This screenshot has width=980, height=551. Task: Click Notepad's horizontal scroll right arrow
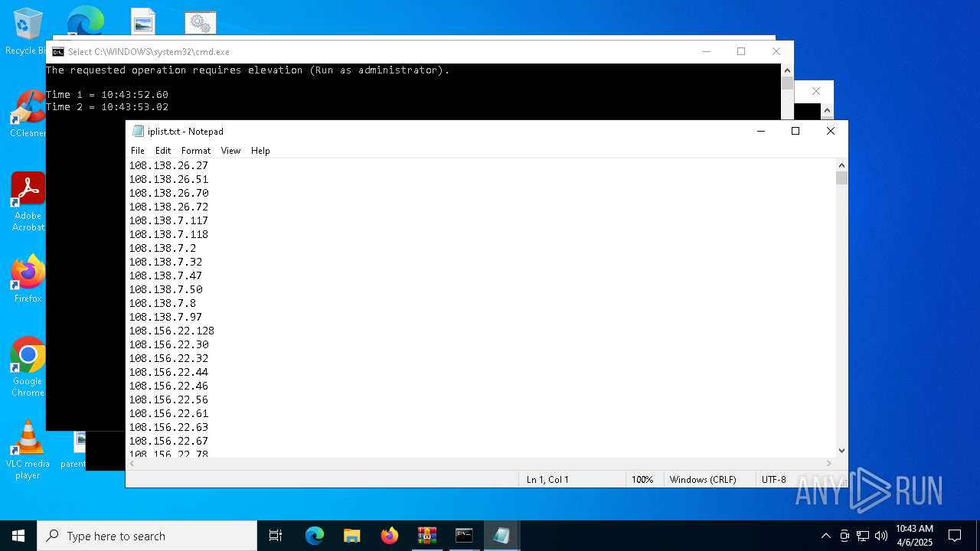click(x=829, y=464)
